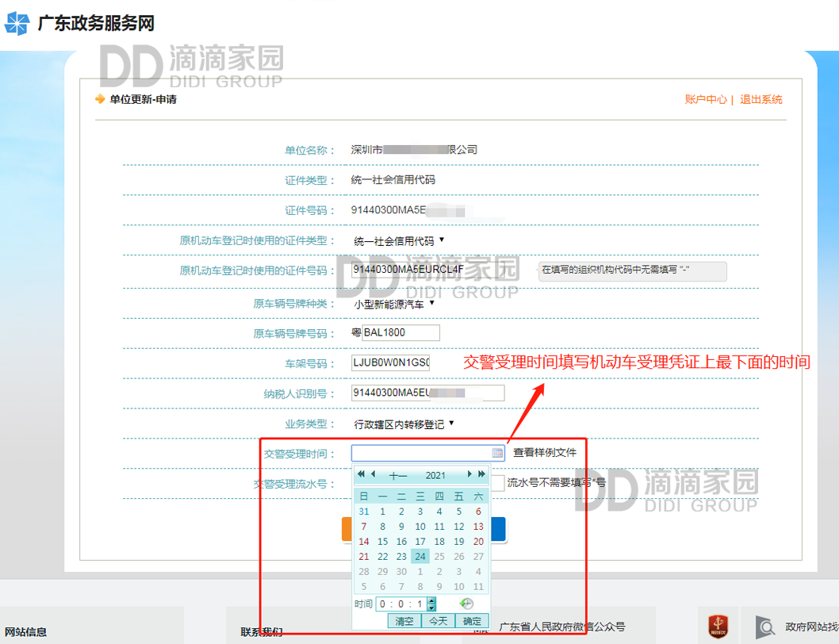Viewport: 839px width, 644px height.
Task: Choose Saturday date 20 in calendar
Action: tap(478, 541)
